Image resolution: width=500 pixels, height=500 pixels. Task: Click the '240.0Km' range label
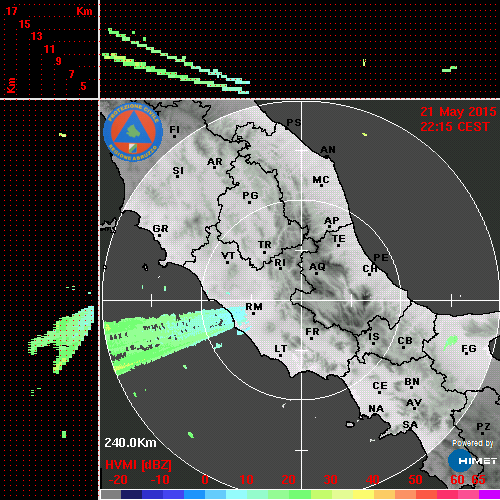pyautogui.click(x=130, y=443)
